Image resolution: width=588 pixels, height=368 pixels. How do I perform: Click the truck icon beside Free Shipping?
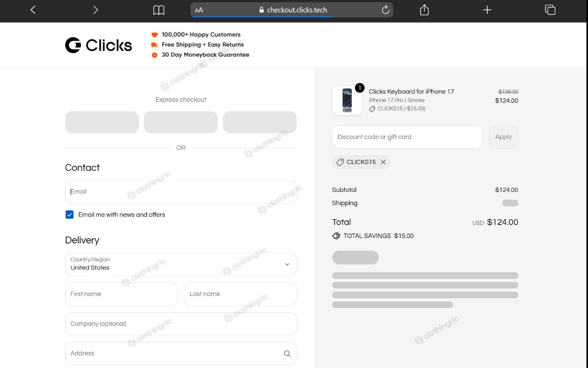(154, 45)
